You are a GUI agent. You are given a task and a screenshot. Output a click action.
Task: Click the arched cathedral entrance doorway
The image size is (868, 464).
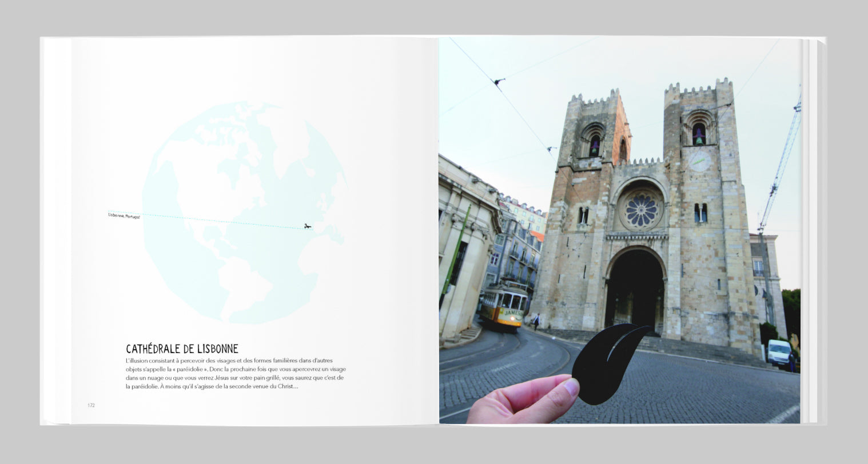tap(634, 291)
